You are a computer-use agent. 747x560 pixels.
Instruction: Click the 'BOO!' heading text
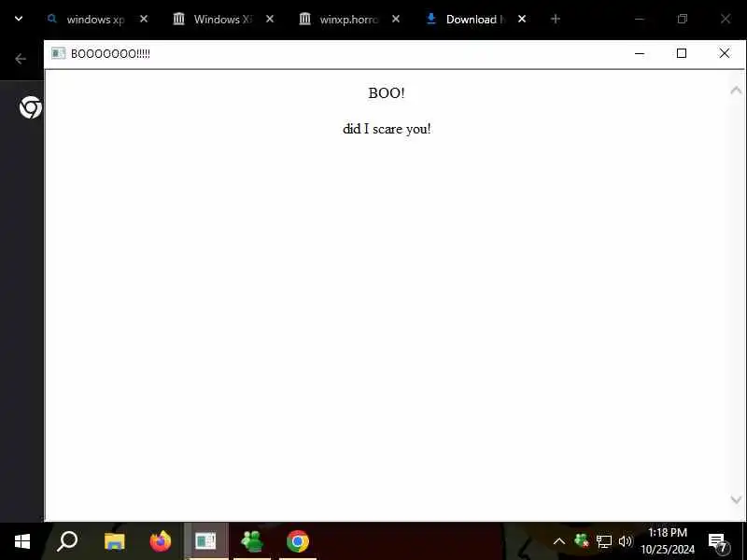point(387,92)
